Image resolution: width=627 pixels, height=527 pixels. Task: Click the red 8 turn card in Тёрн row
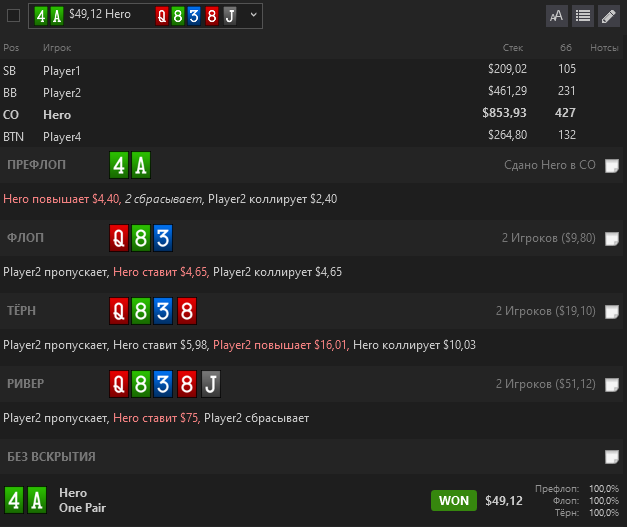point(187,311)
